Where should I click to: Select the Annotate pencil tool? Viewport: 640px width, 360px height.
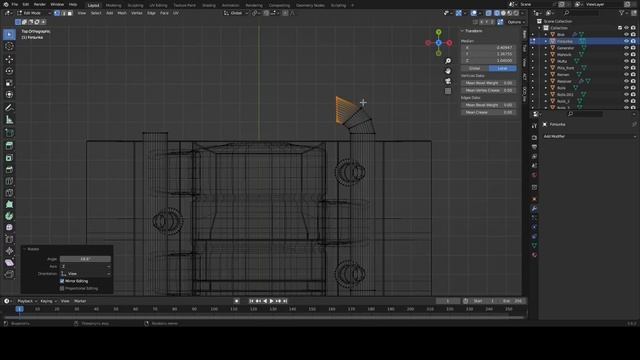point(9,108)
